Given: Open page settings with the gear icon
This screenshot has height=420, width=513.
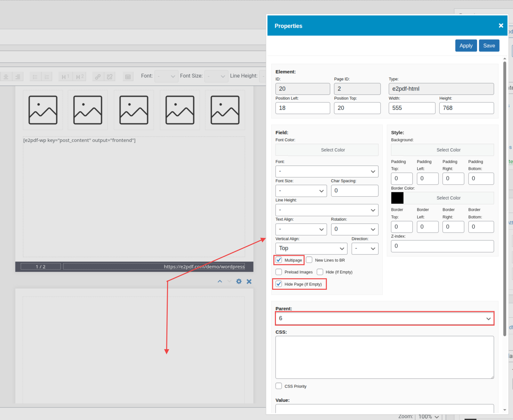Looking at the screenshot, I should tap(239, 281).
